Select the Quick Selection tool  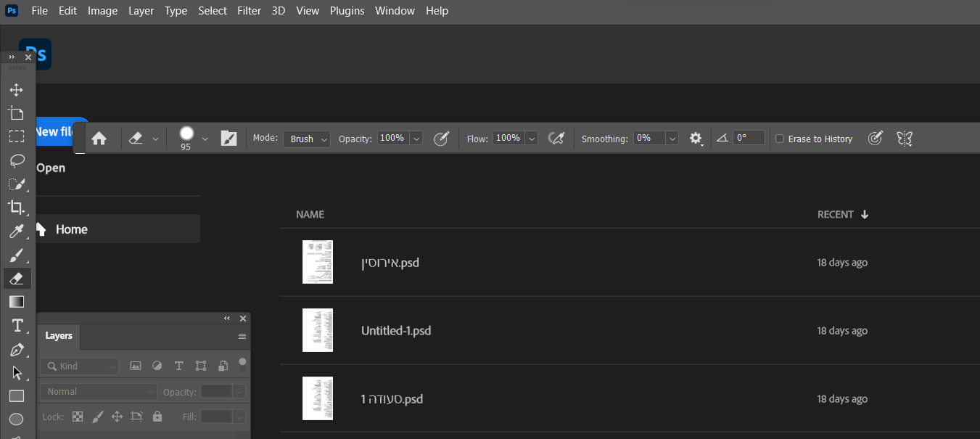click(x=16, y=184)
